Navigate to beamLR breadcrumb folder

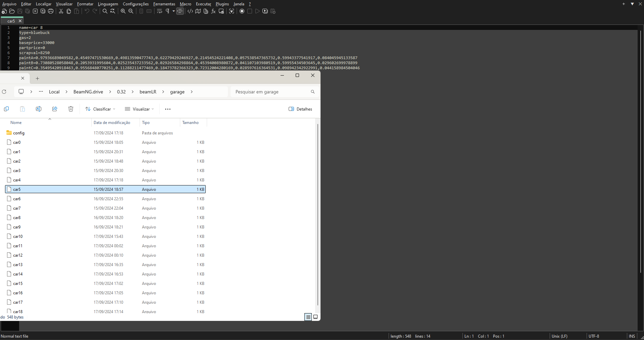[x=148, y=92]
